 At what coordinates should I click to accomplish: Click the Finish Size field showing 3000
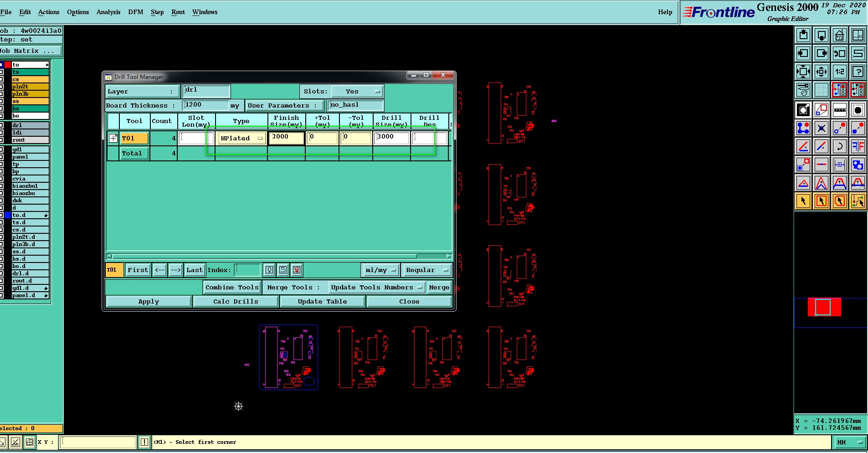tap(287, 138)
